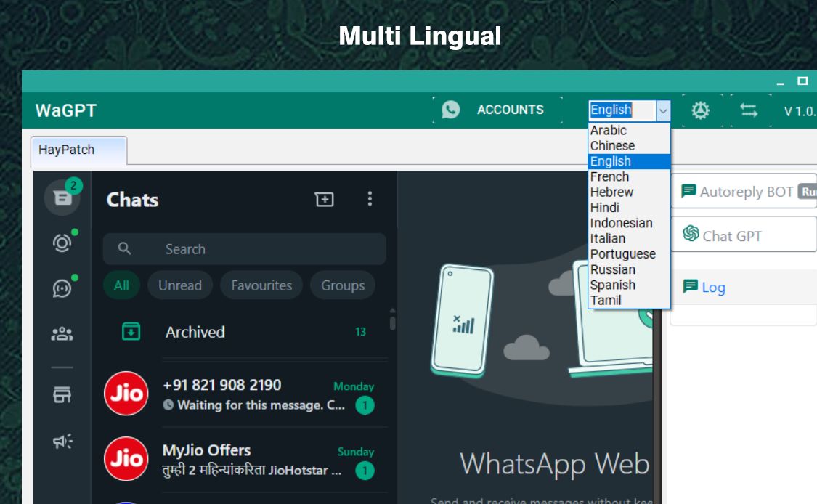Select Arabic from language list

629,130
